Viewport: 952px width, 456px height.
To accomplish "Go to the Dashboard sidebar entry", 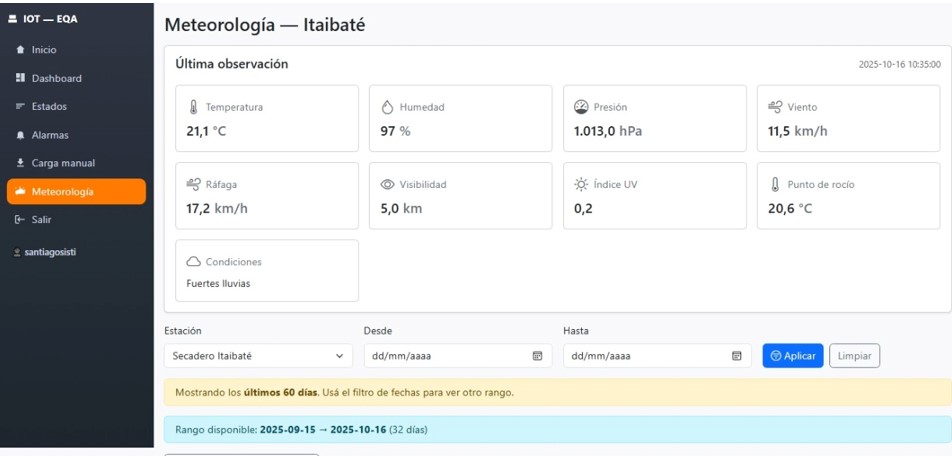I will click(x=76, y=78).
